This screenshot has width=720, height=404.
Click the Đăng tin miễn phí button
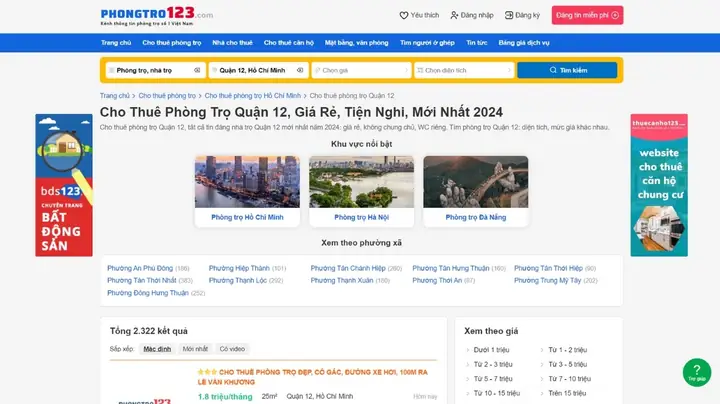pyautogui.click(x=587, y=15)
